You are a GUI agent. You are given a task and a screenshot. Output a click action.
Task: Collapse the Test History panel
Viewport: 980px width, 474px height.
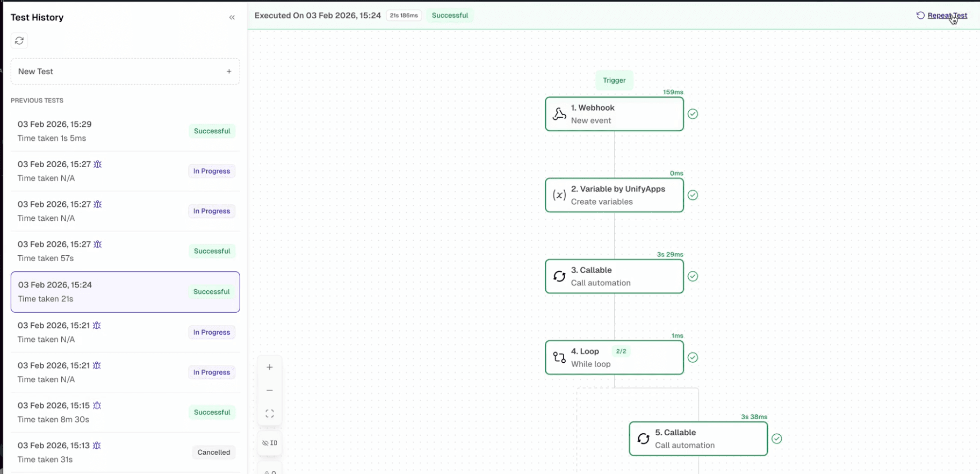[x=232, y=18]
